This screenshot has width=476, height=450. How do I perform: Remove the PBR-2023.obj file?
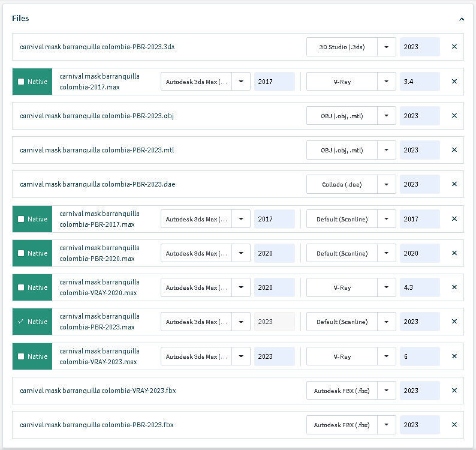(454, 116)
